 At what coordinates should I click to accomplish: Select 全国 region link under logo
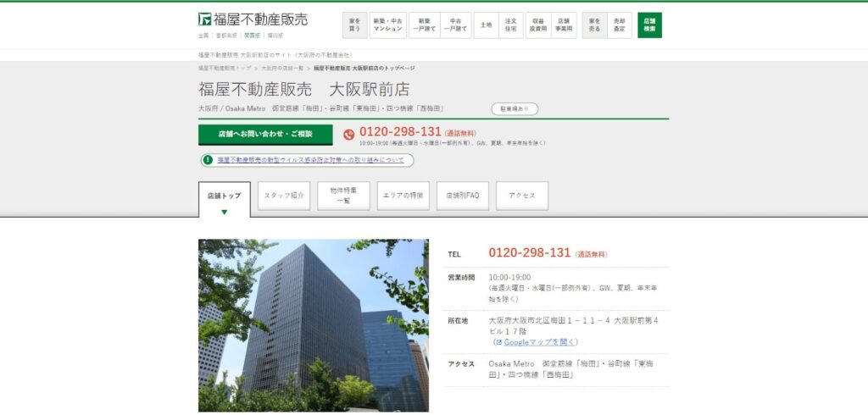[x=203, y=36]
